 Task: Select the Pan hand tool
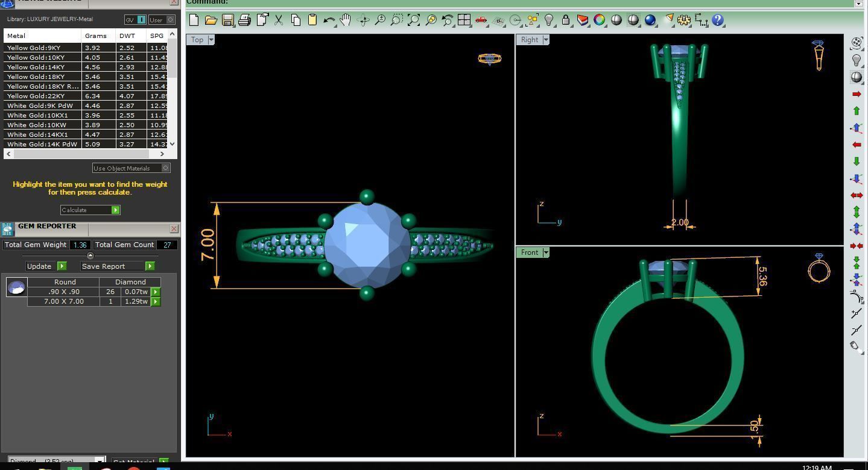click(346, 20)
